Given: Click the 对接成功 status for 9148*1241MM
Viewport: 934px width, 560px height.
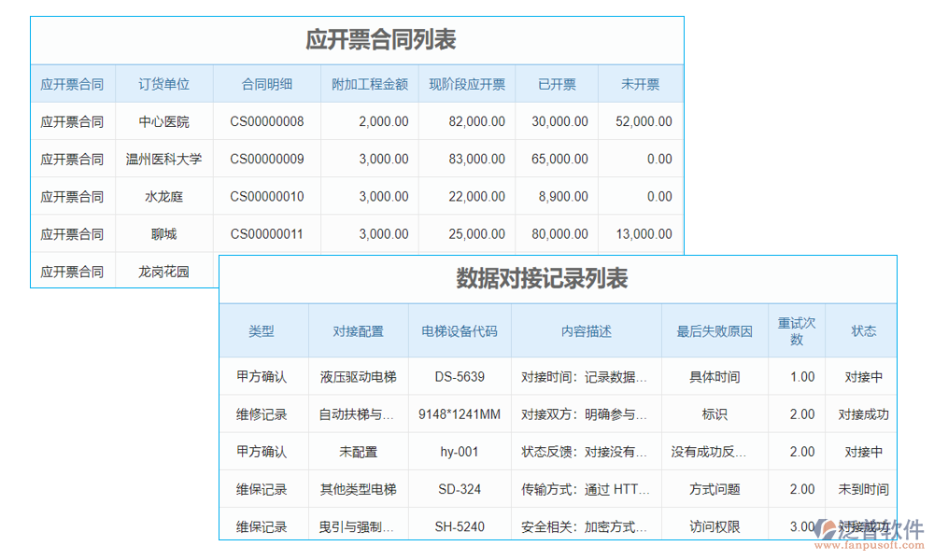Looking at the screenshot, I should click(862, 413).
